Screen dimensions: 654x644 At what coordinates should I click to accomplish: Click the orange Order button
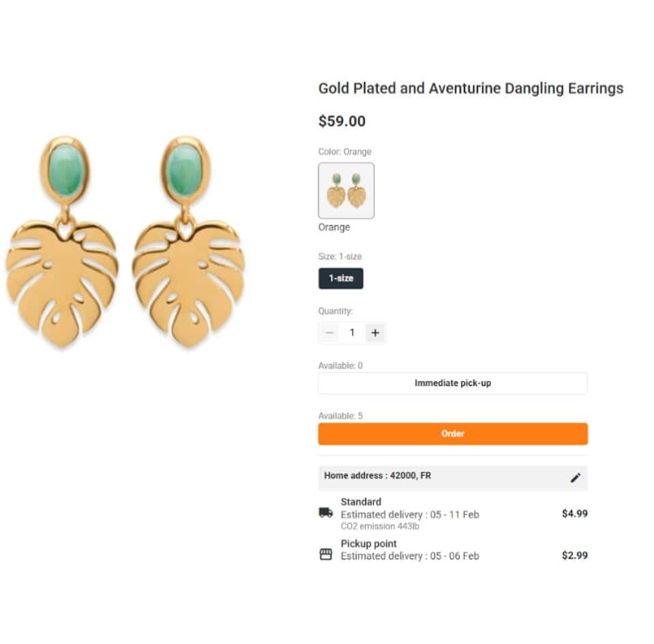pos(453,434)
